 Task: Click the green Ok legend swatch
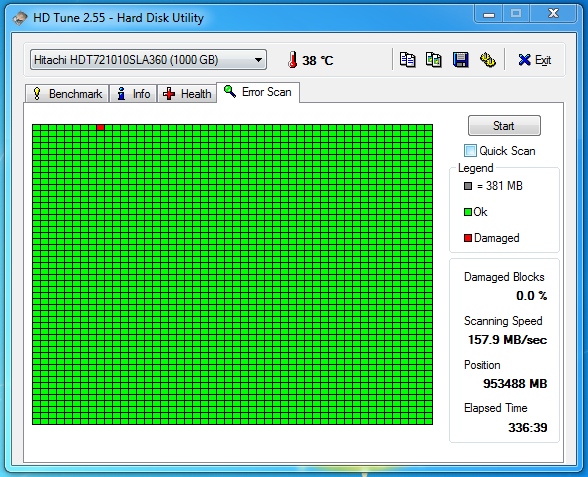coord(468,212)
